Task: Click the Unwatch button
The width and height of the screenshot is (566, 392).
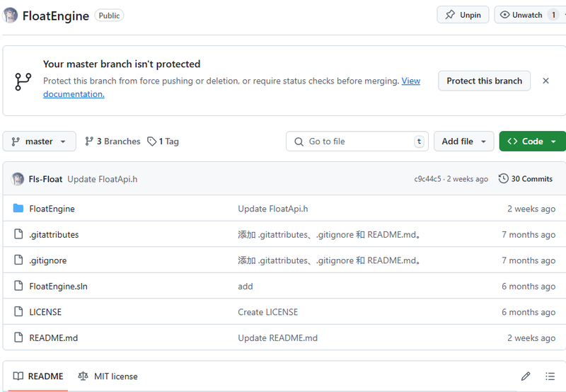Action: [530, 15]
